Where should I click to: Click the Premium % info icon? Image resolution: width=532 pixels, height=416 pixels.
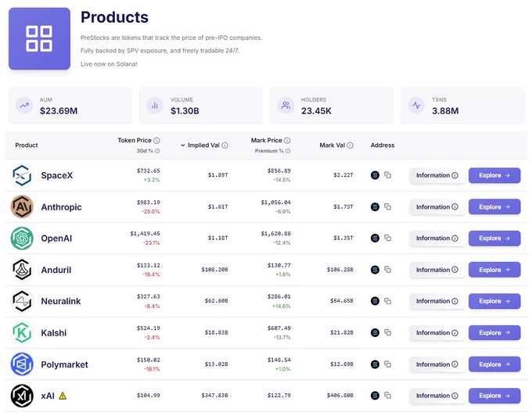click(288, 151)
